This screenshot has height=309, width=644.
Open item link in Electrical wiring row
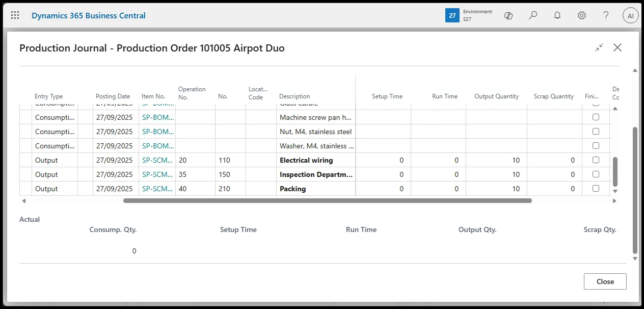tap(157, 160)
